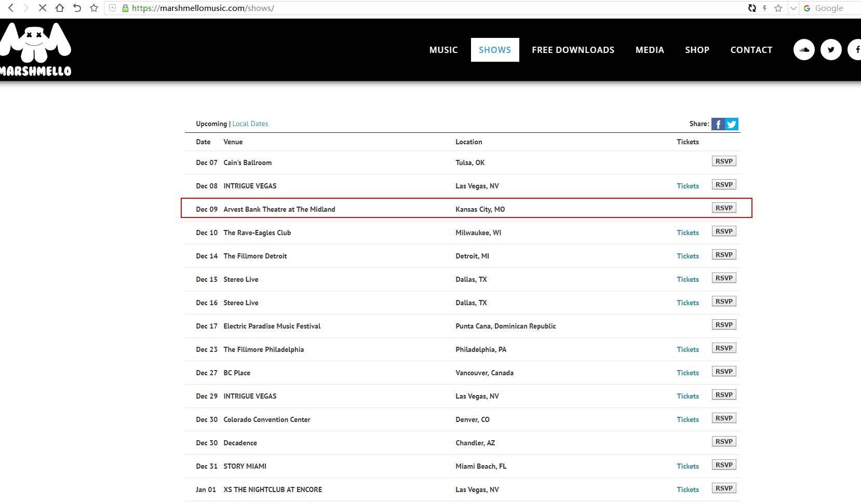Switch to Local Dates view
The image size is (861, 504).
pos(250,124)
